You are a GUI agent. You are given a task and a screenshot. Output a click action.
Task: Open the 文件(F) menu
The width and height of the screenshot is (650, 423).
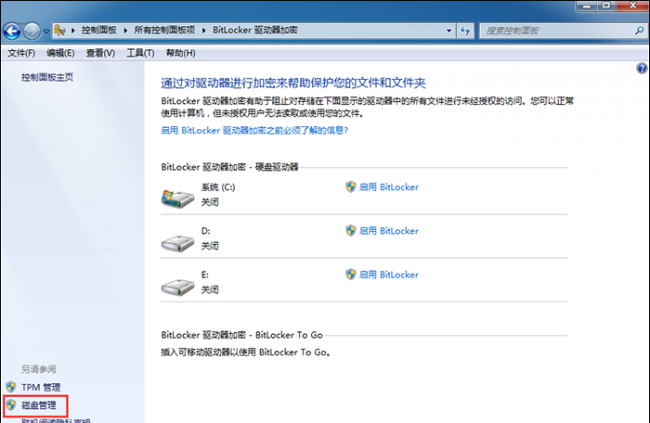point(21,53)
